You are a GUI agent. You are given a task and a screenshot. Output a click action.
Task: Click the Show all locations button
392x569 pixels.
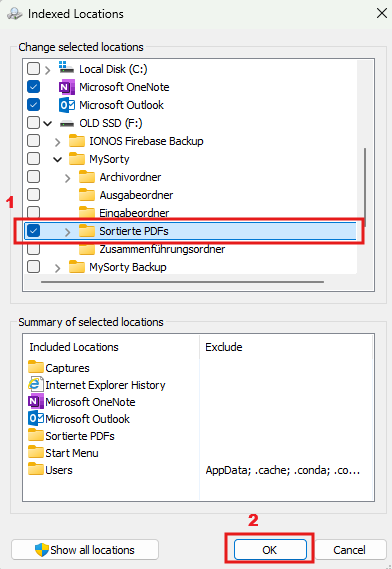tap(85, 550)
